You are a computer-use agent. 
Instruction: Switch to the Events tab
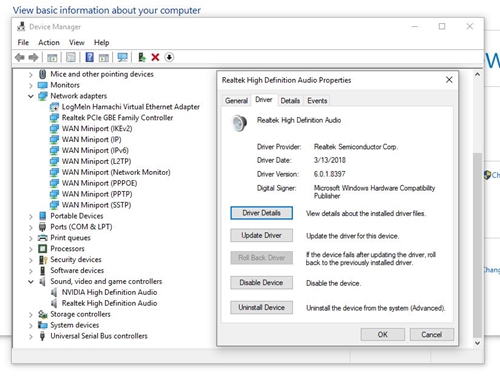coord(317,101)
